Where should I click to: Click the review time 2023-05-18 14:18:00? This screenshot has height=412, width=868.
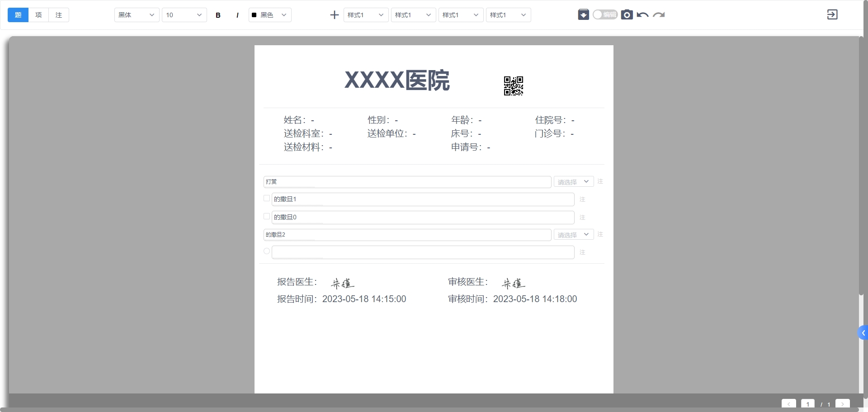click(x=535, y=299)
